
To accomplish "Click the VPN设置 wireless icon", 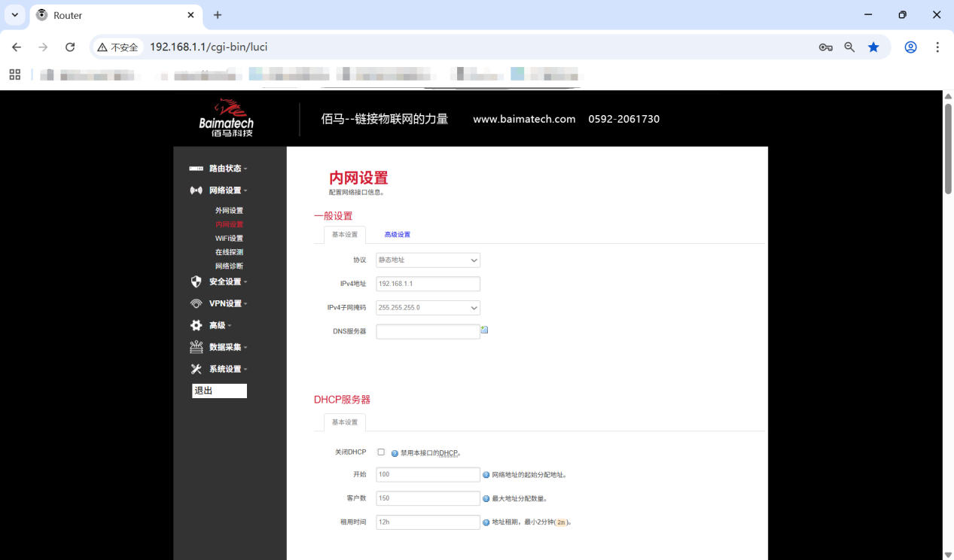I will click(x=196, y=303).
